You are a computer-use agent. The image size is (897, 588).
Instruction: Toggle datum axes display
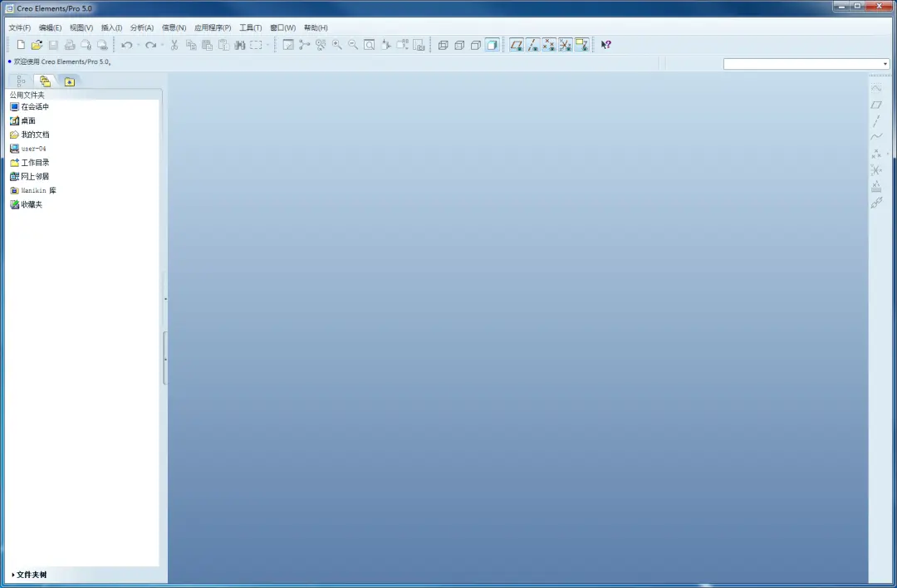click(532, 45)
